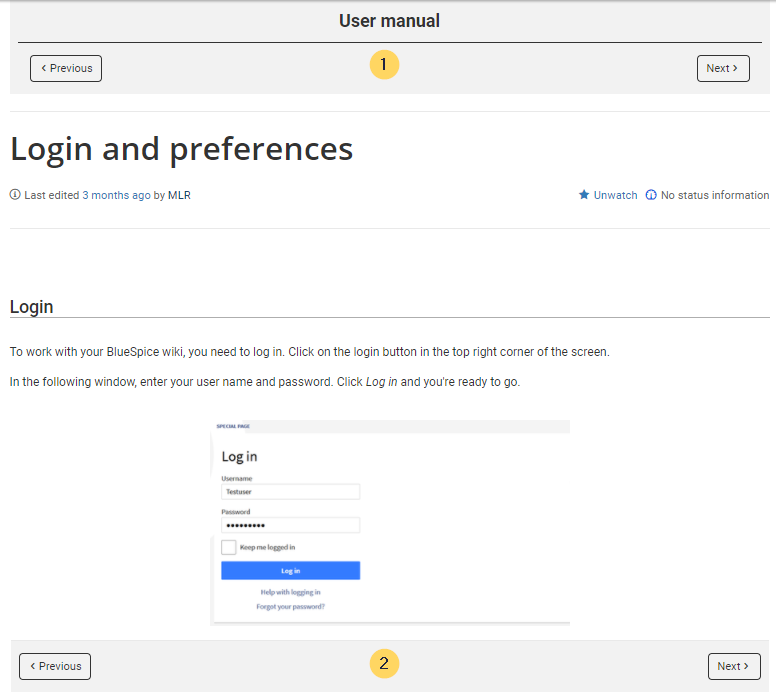
Task: Click the blue Log in button
Action: click(x=291, y=571)
